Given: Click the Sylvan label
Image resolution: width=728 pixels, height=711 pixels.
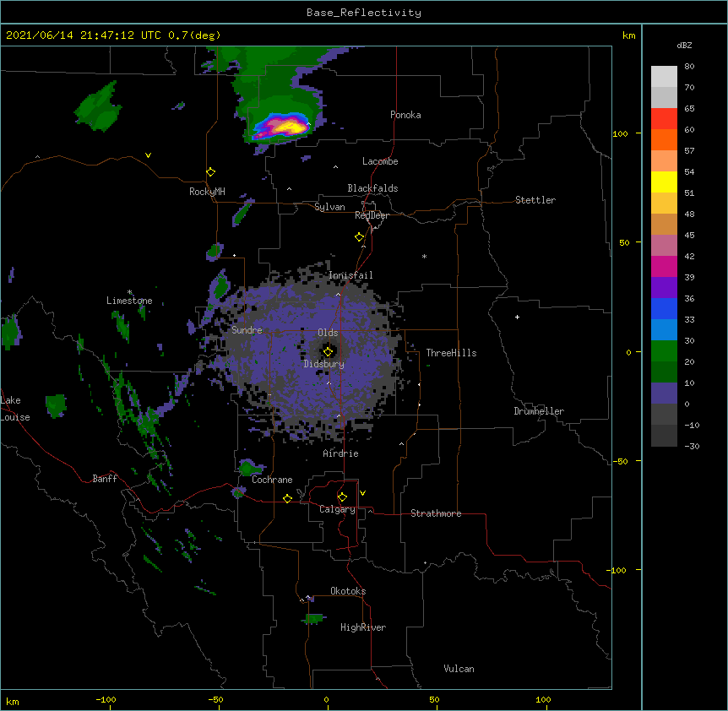Looking at the screenshot, I should [329, 207].
